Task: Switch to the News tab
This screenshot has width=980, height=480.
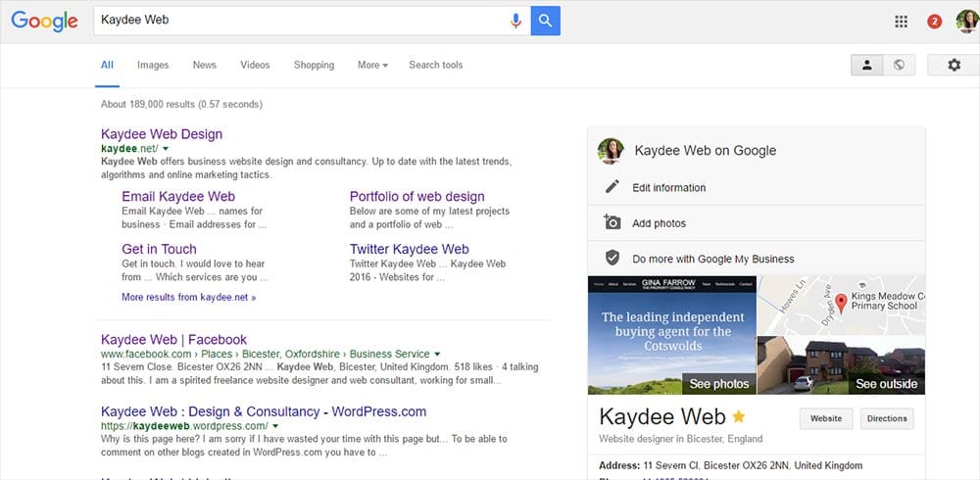Action: click(205, 65)
